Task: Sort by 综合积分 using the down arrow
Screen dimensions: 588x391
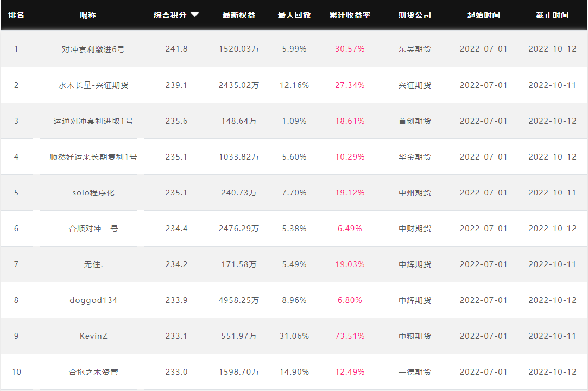Action: coord(194,15)
